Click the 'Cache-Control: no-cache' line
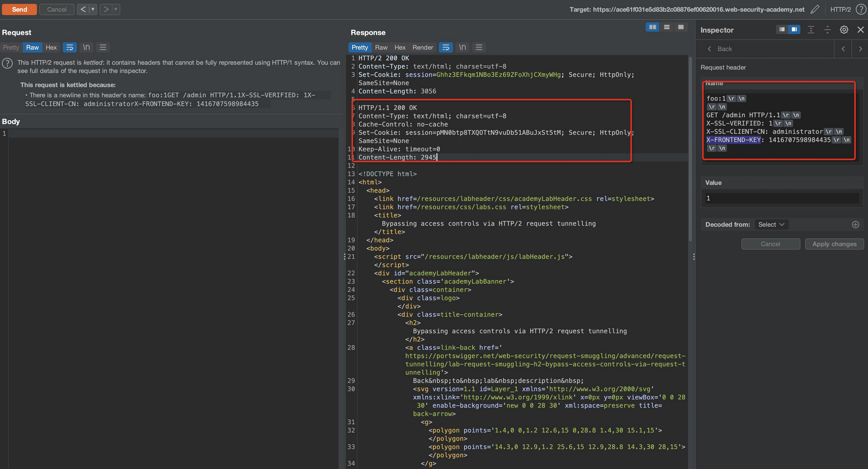Viewport: 868px width, 469px height. pyautogui.click(x=403, y=124)
